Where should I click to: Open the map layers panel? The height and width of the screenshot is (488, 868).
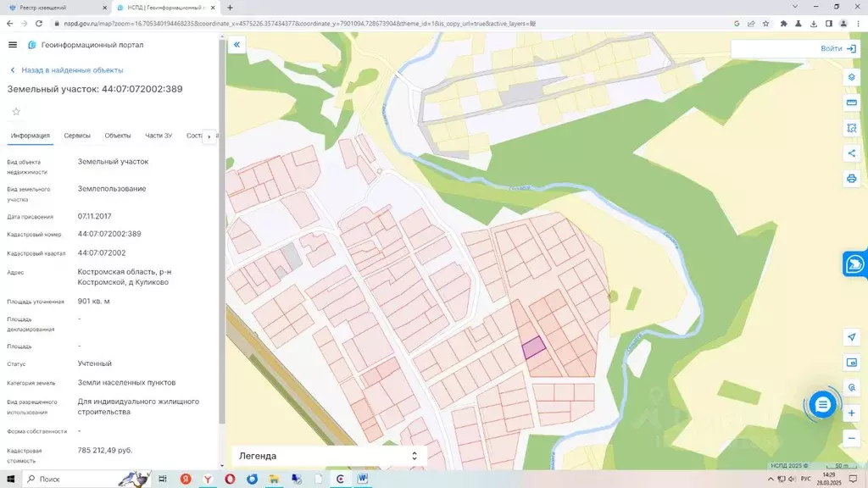(851, 77)
